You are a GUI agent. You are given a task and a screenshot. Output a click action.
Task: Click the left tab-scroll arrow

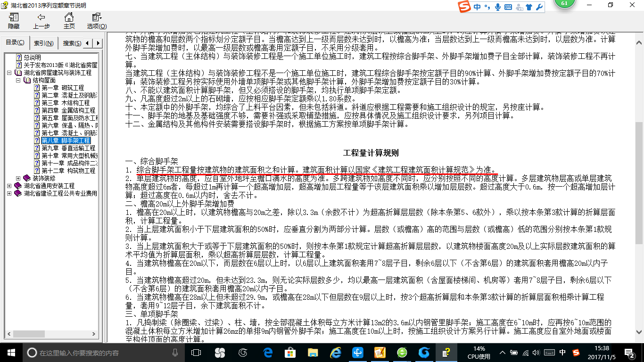(x=88, y=43)
